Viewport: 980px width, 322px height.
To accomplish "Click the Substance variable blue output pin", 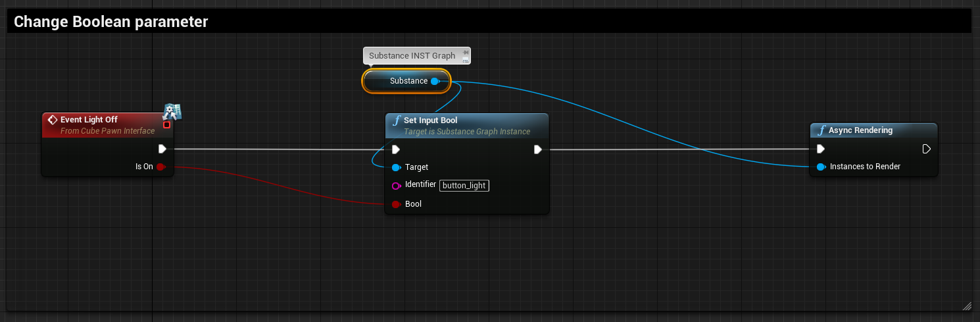I will tap(435, 81).
